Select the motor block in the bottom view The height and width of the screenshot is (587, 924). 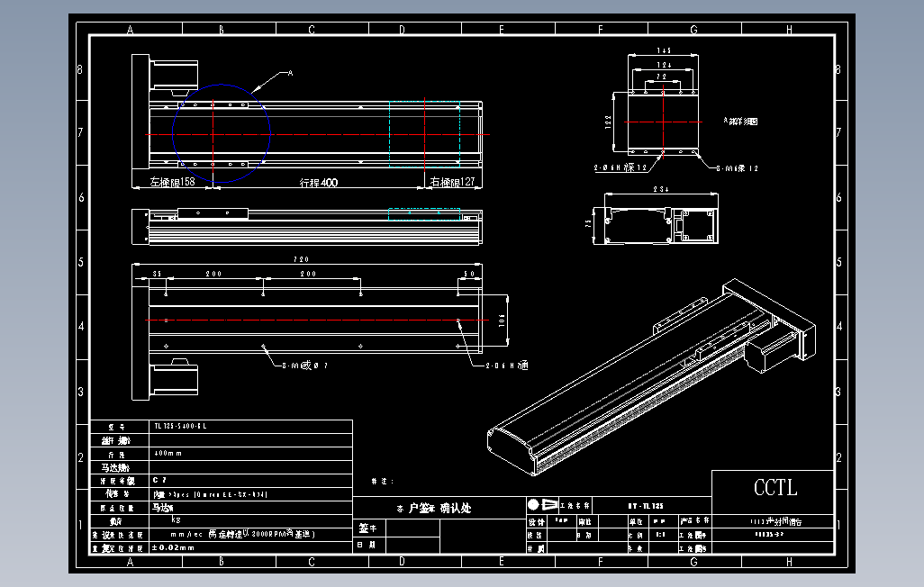(175, 376)
